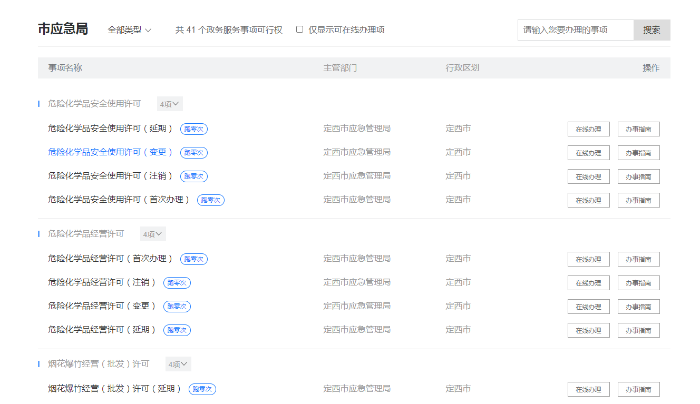This screenshot has height=404, width=700.
Task: Expand the 4项 toggle for 烟花爆竹经营（批发）许可
Action: [x=177, y=364]
